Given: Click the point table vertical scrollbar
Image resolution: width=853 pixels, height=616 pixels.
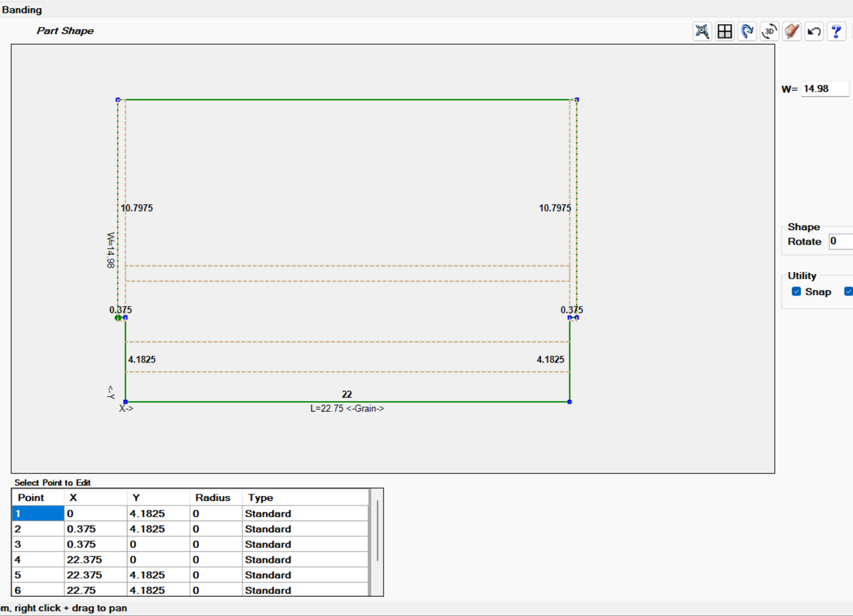Looking at the screenshot, I should 377,530.
